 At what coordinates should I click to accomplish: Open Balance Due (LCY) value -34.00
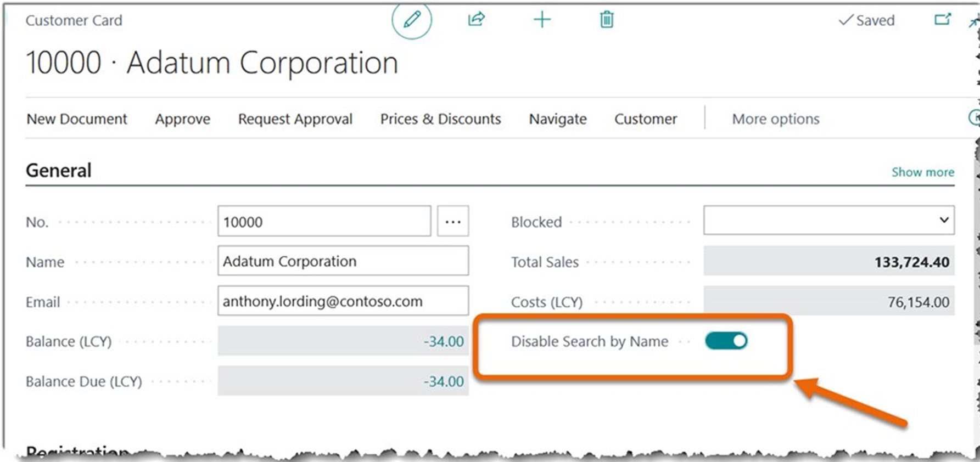click(343, 381)
